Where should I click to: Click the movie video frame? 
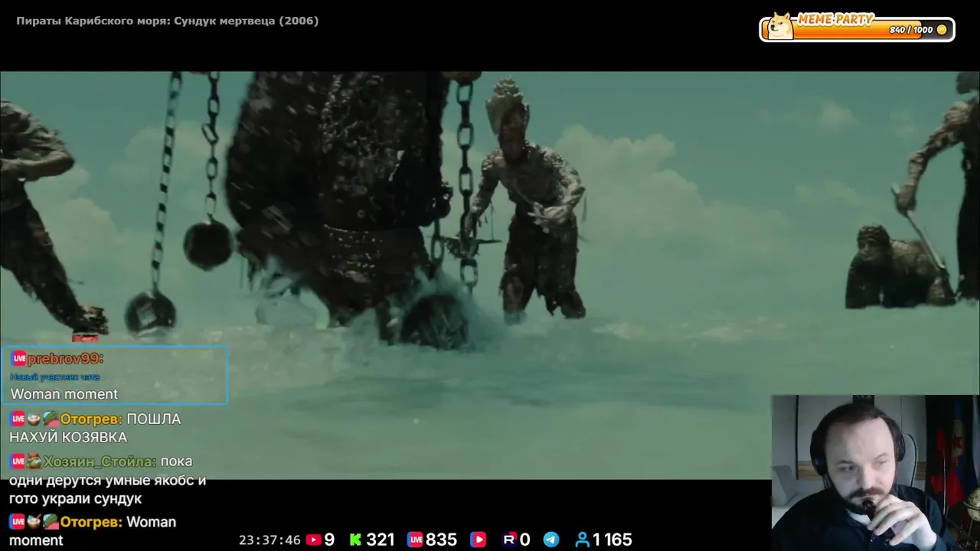[x=490, y=275]
